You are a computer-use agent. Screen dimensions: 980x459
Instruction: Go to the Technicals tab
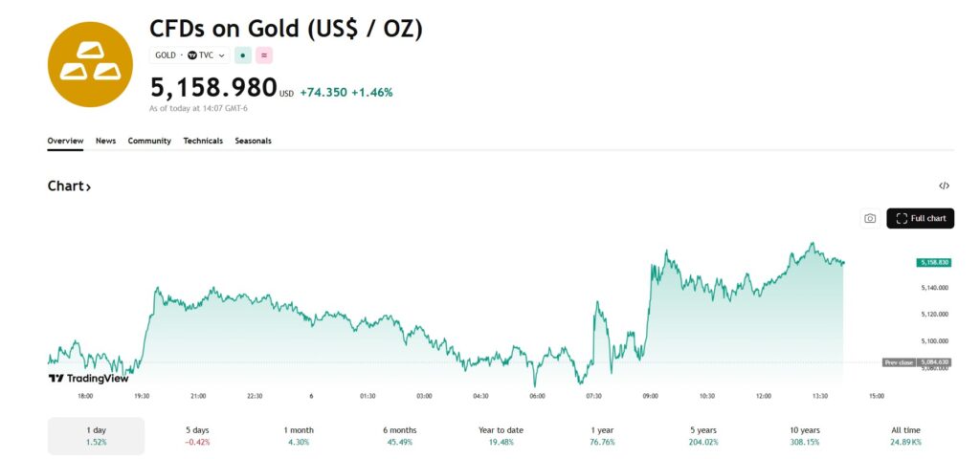tap(203, 141)
